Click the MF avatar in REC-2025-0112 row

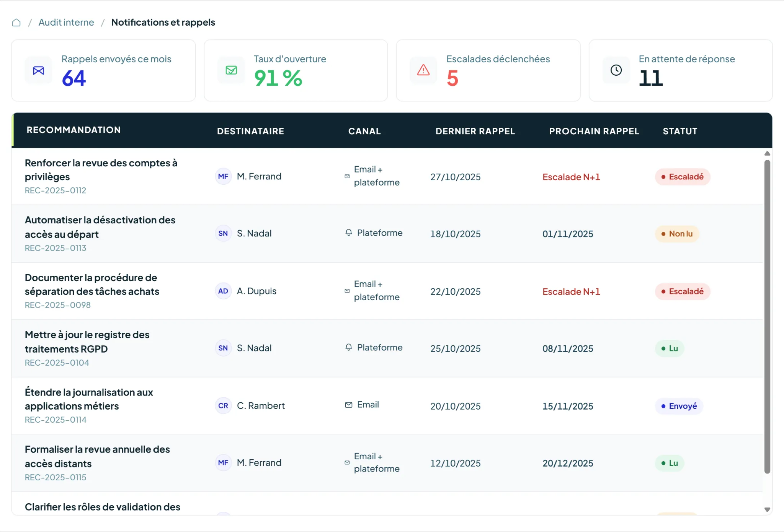223,176
